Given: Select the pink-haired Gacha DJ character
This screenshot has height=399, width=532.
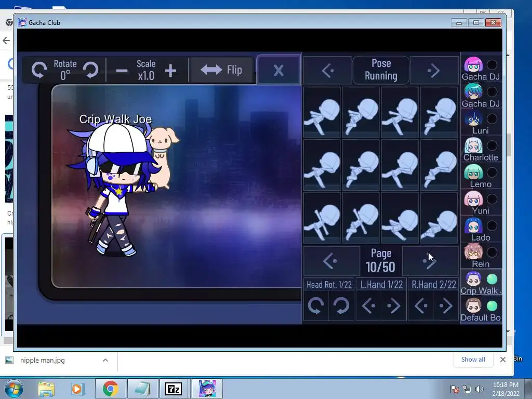Looking at the screenshot, I should click(x=474, y=65).
